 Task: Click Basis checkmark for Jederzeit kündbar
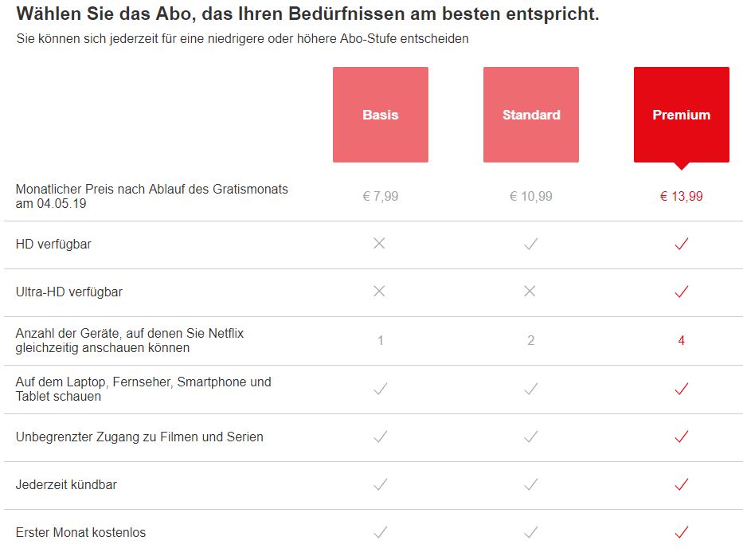[381, 484]
